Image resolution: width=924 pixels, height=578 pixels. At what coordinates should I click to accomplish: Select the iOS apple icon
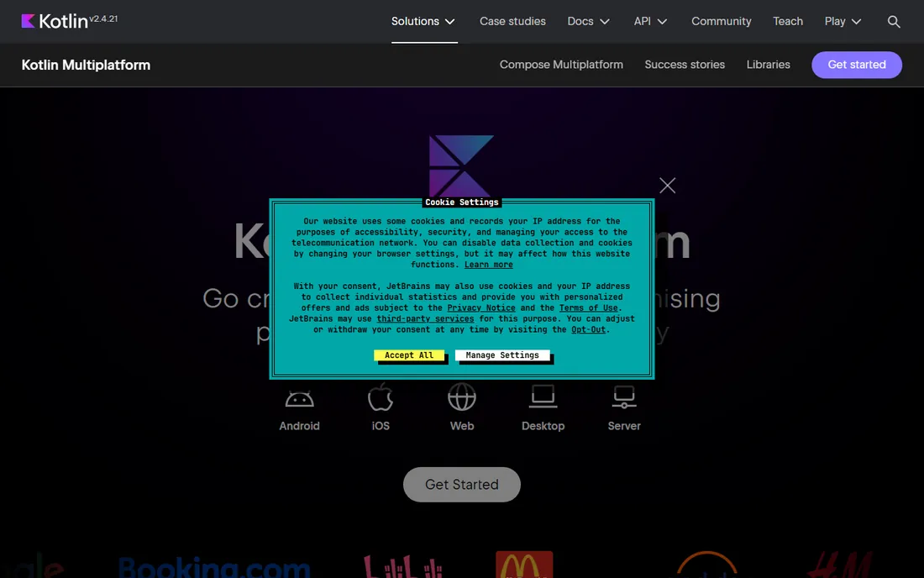click(381, 397)
